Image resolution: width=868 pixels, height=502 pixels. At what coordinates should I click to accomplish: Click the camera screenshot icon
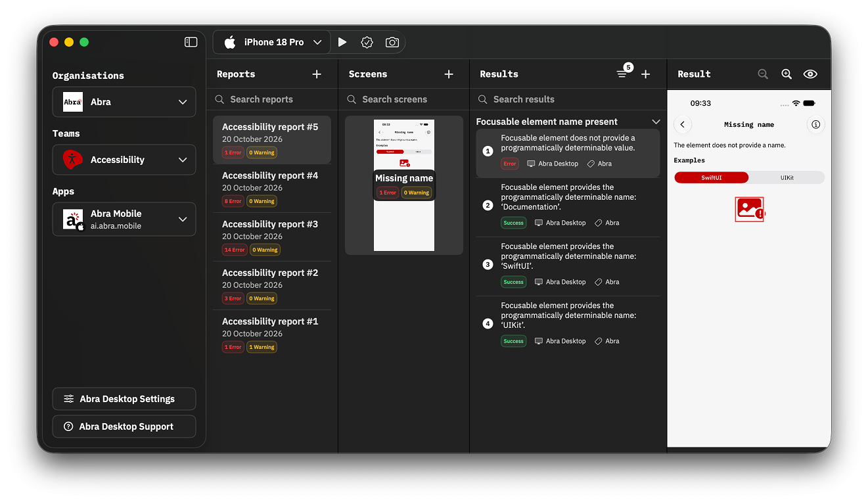392,42
